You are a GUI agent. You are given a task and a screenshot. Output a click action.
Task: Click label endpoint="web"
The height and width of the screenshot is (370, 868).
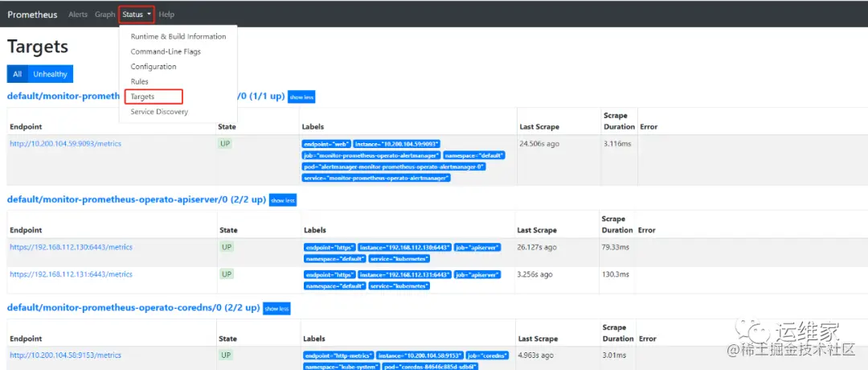tap(326, 144)
